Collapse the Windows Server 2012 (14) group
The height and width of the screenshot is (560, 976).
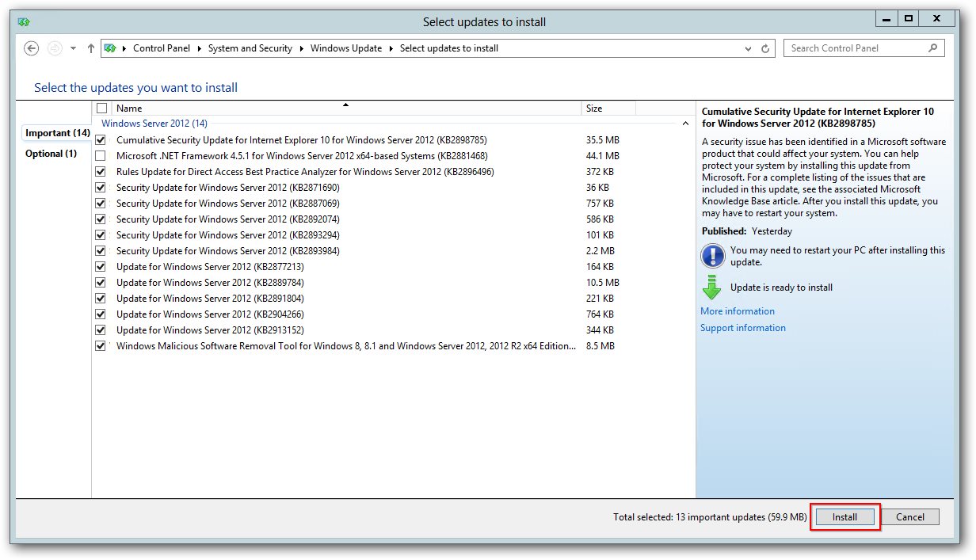point(685,124)
